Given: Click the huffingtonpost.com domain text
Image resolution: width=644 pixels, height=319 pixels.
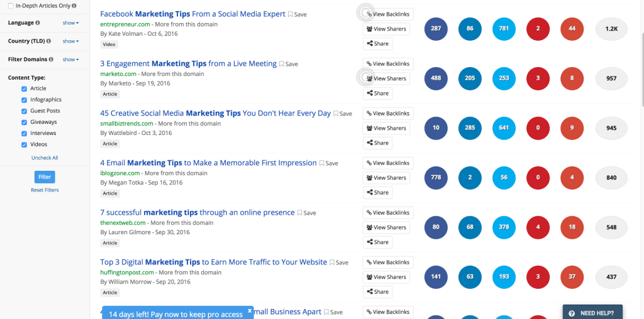Looking at the screenshot, I should (x=127, y=273).
